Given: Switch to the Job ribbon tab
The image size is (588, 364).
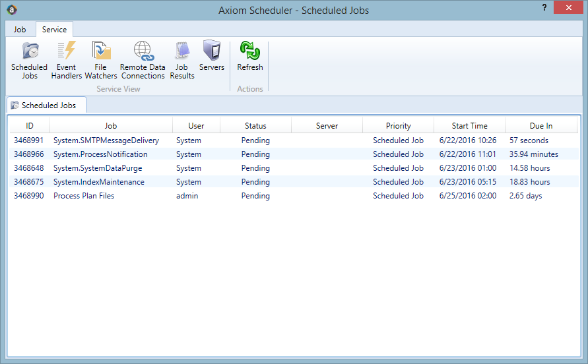Looking at the screenshot, I should coord(20,29).
